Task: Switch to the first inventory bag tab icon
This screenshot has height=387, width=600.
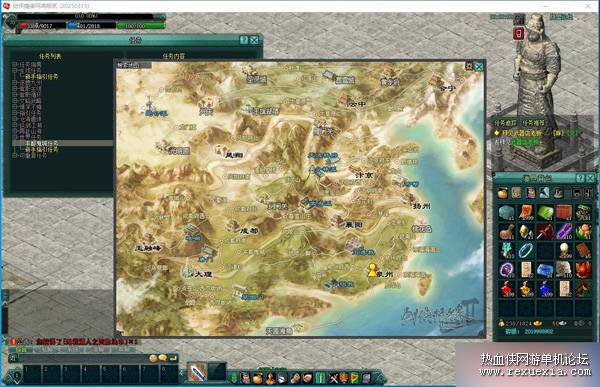Action: [x=502, y=193]
